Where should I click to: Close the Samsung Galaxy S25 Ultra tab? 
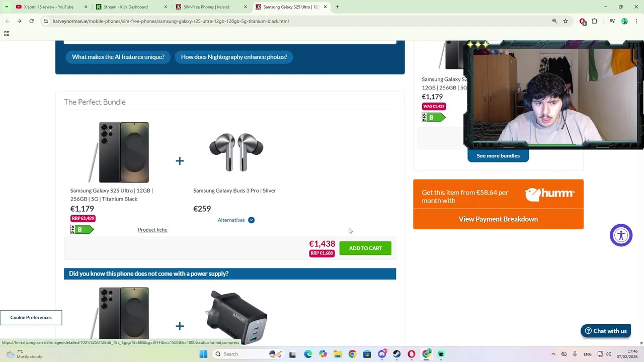325,7
